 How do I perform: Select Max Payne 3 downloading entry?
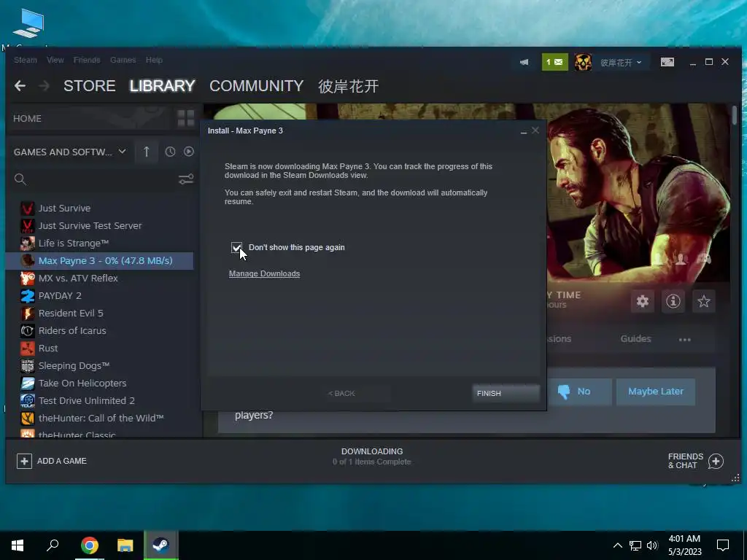point(100,260)
